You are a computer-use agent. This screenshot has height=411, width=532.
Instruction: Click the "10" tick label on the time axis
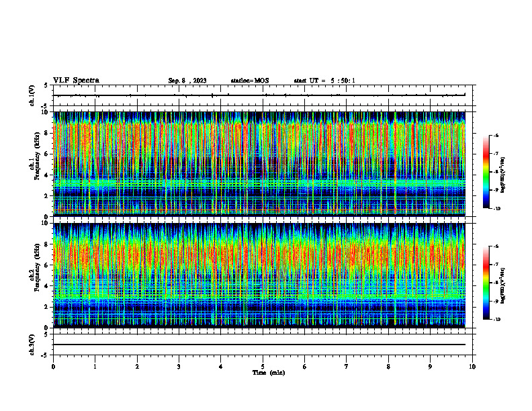pyautogui.click(x=472, y=367)
